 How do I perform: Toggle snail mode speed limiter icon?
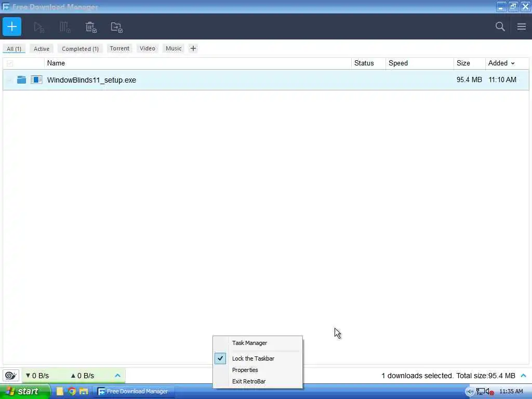pyautogui.click(x=10, y=375)
